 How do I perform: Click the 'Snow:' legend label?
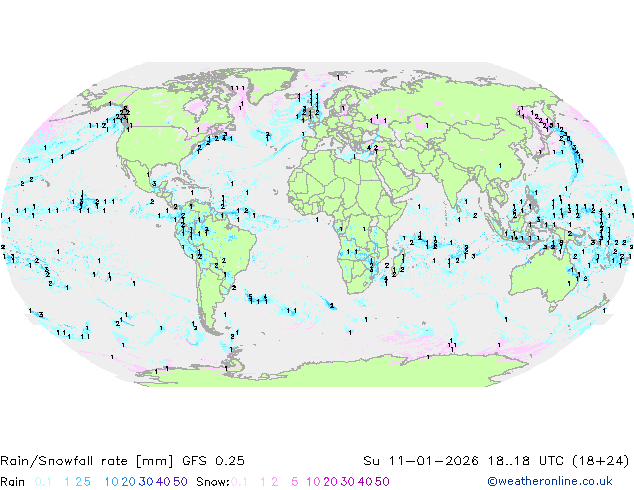(213, 482)
